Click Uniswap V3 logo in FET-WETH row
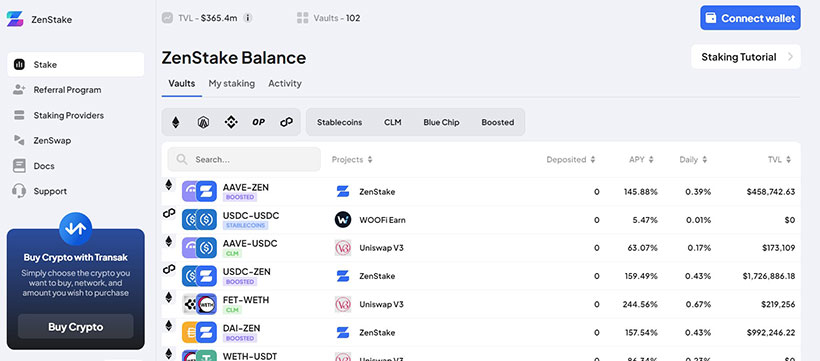 343,304
